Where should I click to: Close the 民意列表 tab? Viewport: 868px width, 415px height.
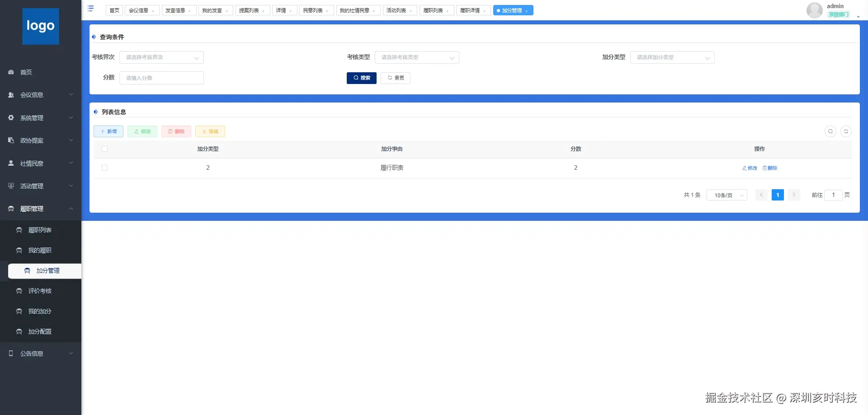[327, 11]
